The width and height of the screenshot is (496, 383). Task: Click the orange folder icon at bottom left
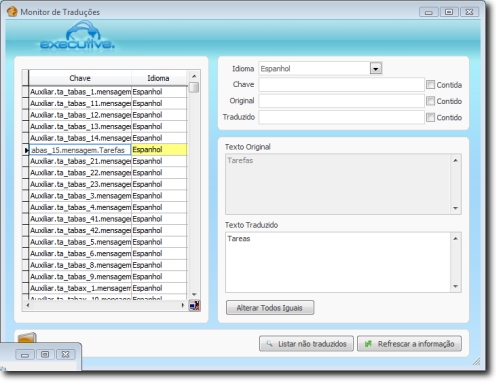(x=27, y=338)
